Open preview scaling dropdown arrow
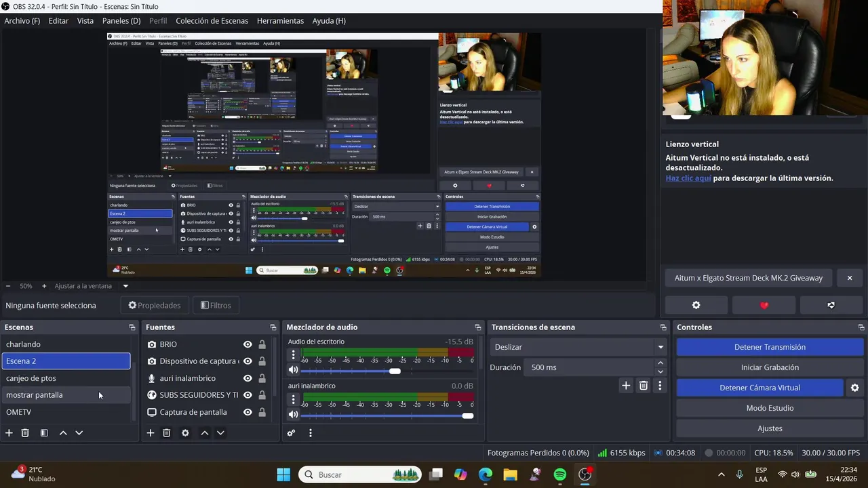Image resolution: width=868 pixels, height=488 pixels. pyautogui.click(x=125, y=286)
